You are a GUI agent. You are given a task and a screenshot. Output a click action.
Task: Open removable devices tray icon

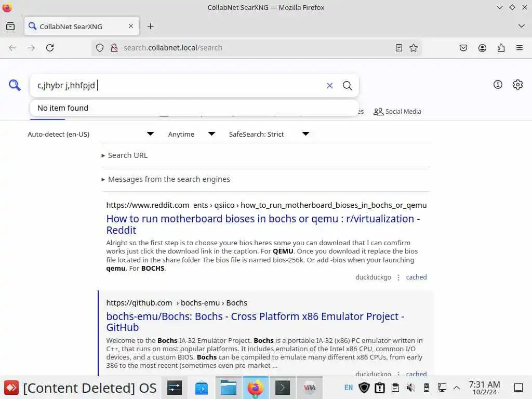tap(427, 388)
